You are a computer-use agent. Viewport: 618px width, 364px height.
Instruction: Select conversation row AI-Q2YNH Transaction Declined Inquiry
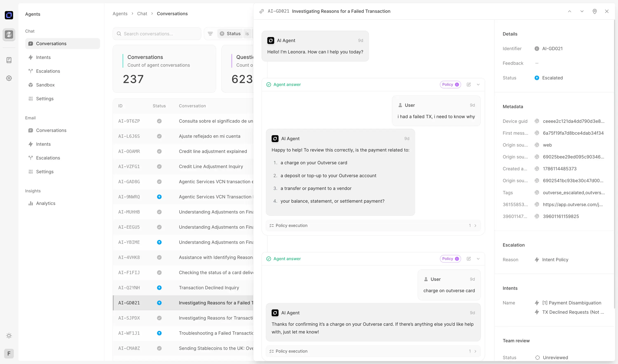coord(183,288)
